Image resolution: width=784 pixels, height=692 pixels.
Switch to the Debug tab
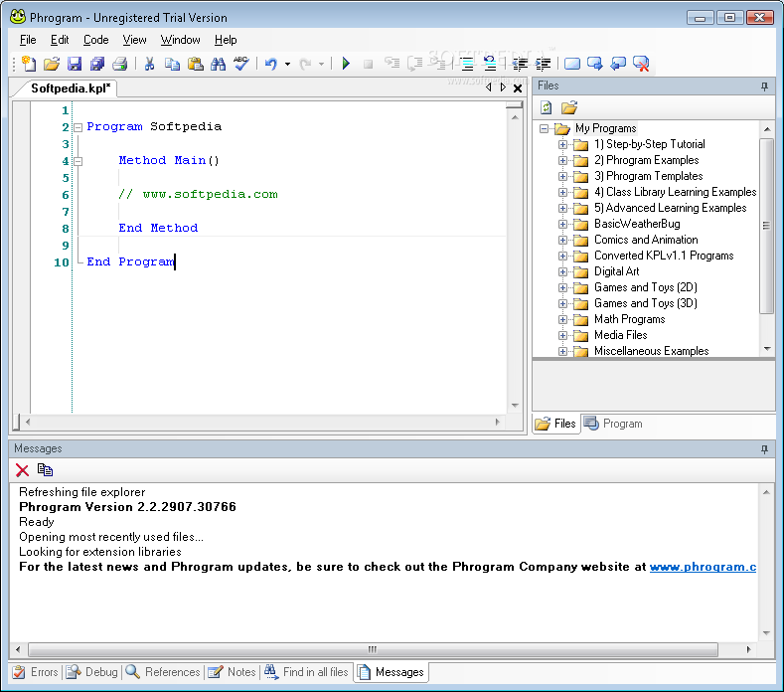(92, 672)
